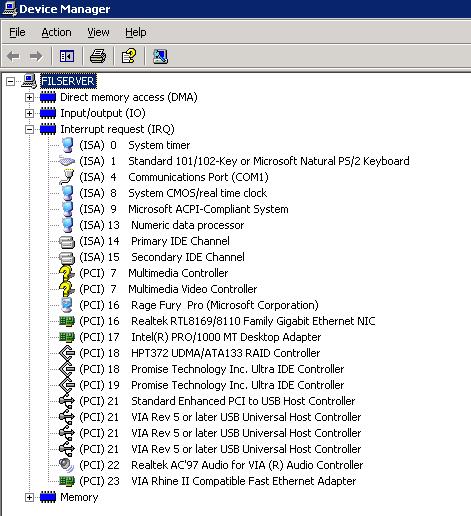Viewport: 471px width, 516px height.
Task: Click the Device Manager title bar icon
Action: click(9, 8)
